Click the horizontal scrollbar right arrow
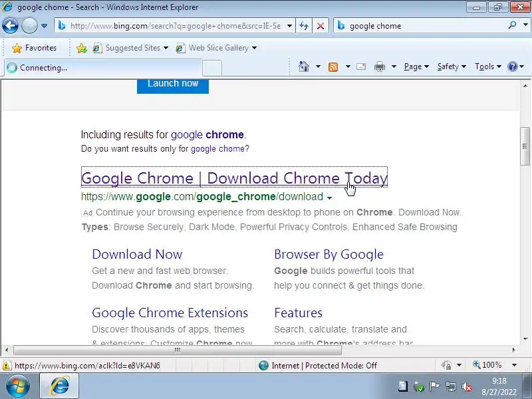 (x=513, y=350)
